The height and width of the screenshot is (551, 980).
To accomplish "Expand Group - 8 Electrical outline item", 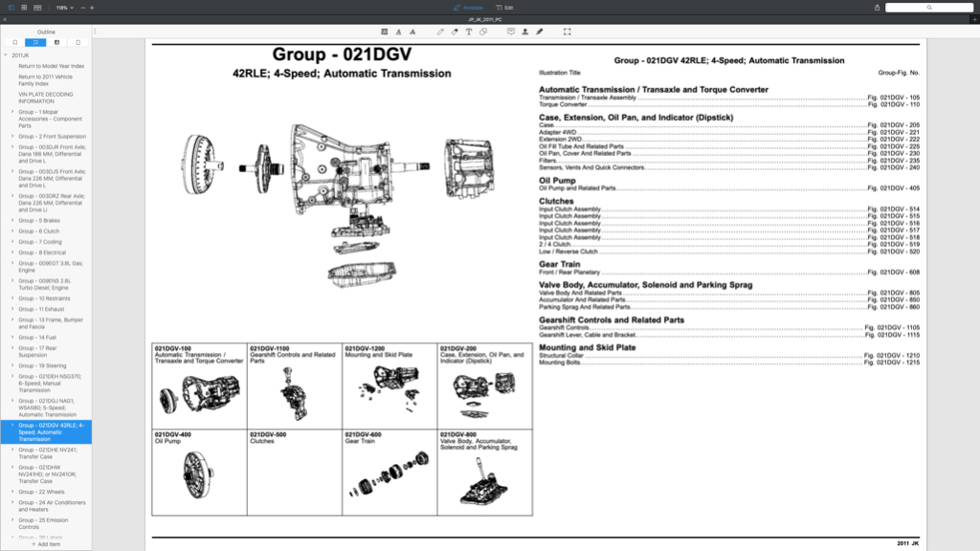I will [x=12, y=253].
